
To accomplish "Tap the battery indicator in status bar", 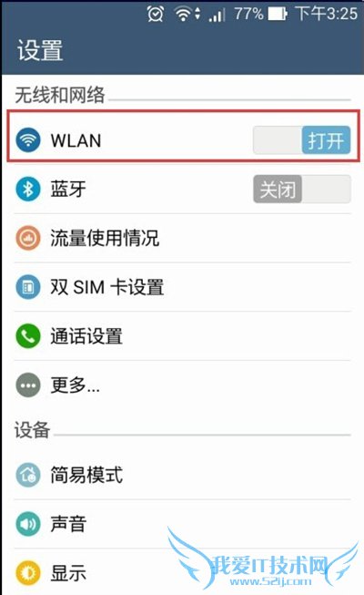I will [x=278, y=15].
